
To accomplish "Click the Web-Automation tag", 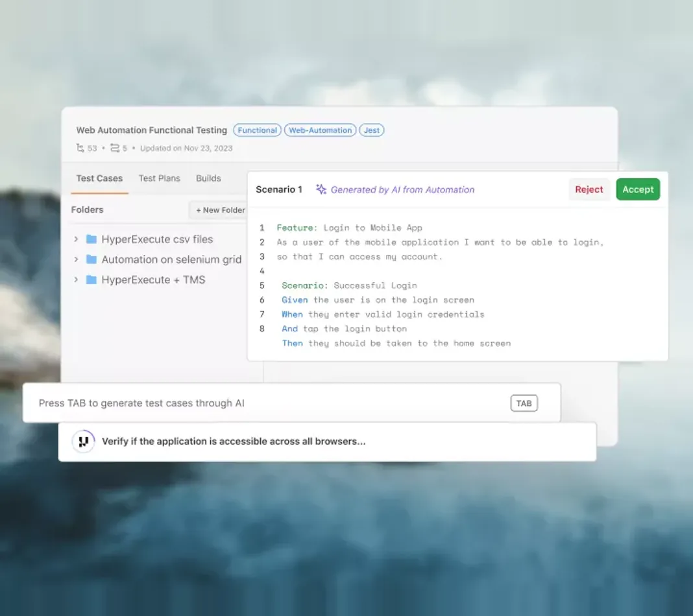I will 320,130.
